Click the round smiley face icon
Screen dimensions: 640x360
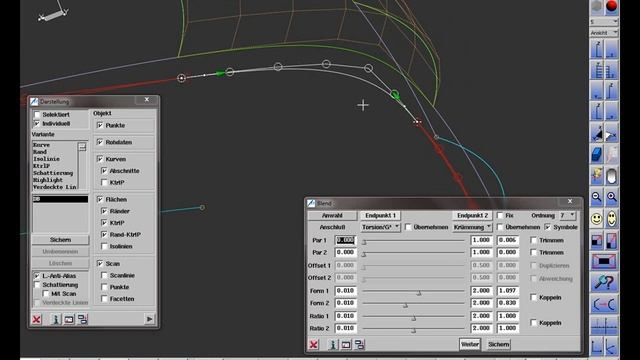click(x=597, y=219)
